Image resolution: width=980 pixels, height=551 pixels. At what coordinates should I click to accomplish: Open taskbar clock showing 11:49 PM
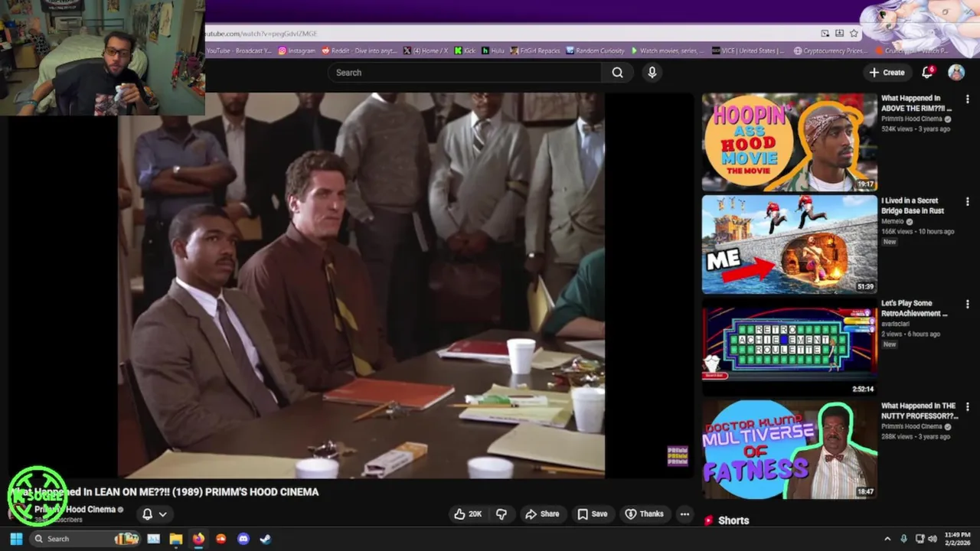point(957,539)
